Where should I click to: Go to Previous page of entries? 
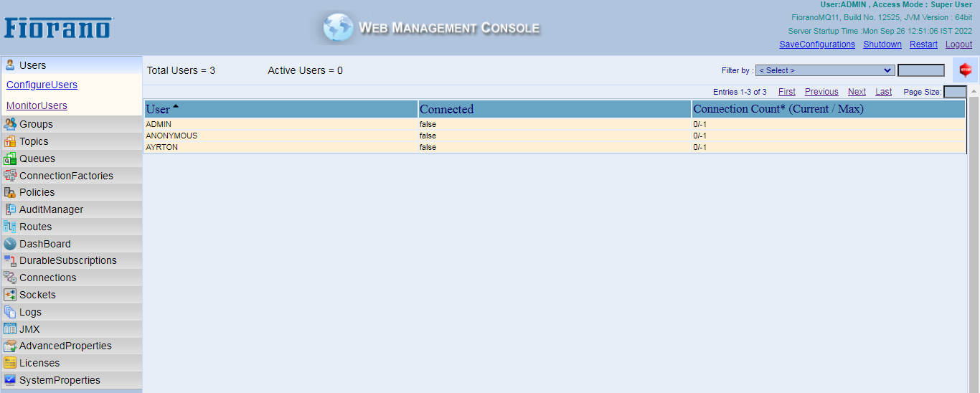tap(821, 92)
